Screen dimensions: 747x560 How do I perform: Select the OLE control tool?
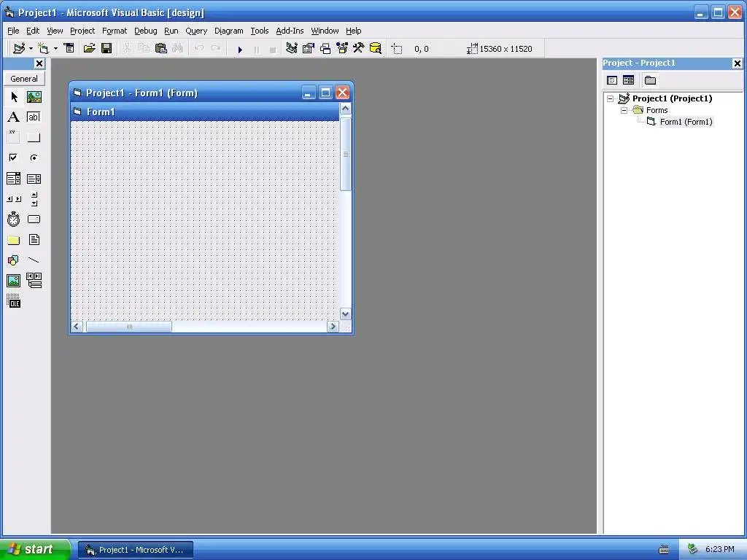14,301
